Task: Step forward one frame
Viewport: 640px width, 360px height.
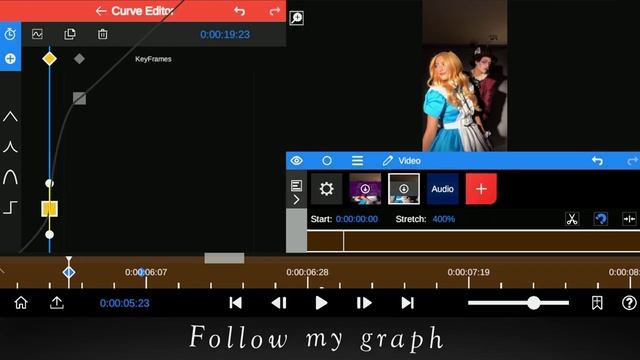Action: coord(364,303)
